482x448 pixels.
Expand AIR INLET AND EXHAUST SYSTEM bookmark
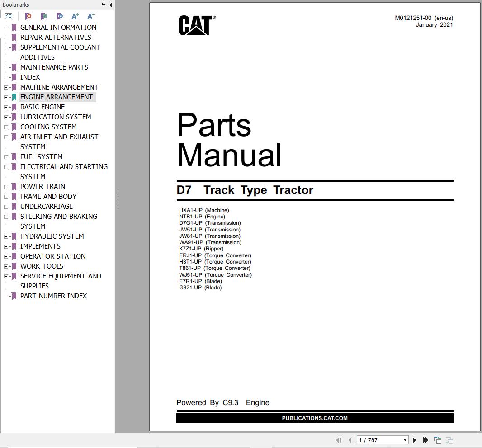click(6, 137)
